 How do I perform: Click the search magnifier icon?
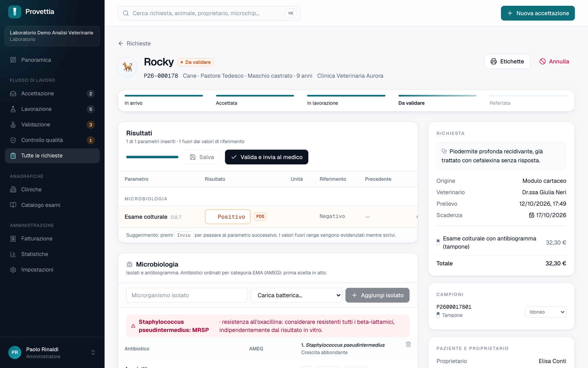point(126,13)
